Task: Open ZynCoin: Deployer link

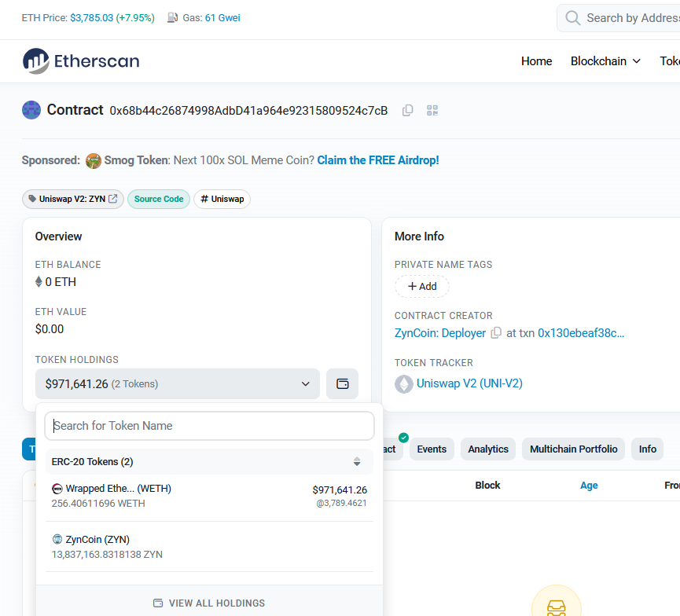Action: (440, 333)
